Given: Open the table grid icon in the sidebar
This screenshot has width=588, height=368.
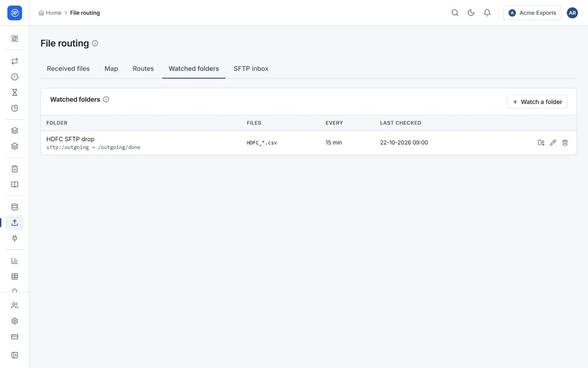Looking at the screenshot, I should [15, 277].
